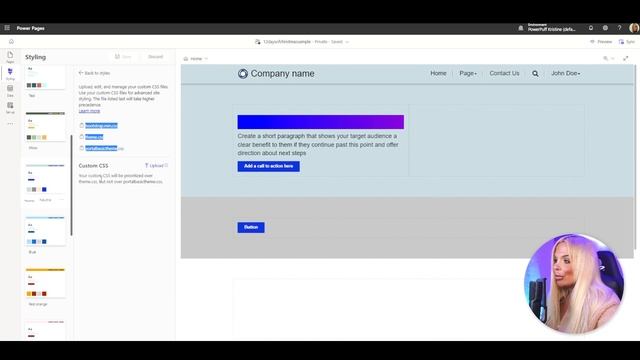Click the file icon of the first CSS file
This screenshot has width=640, height=360.
click(x=82, y=125)
